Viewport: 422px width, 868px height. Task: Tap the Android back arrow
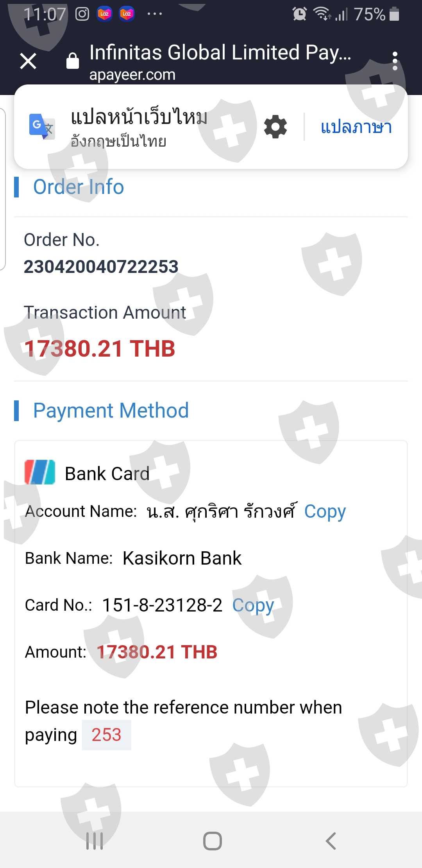coord(331,841)
